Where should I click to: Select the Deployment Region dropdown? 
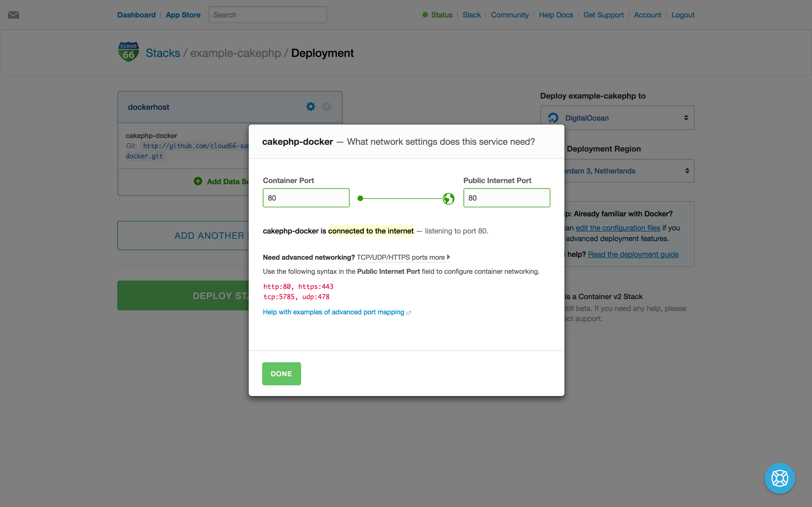coord(617,171)
